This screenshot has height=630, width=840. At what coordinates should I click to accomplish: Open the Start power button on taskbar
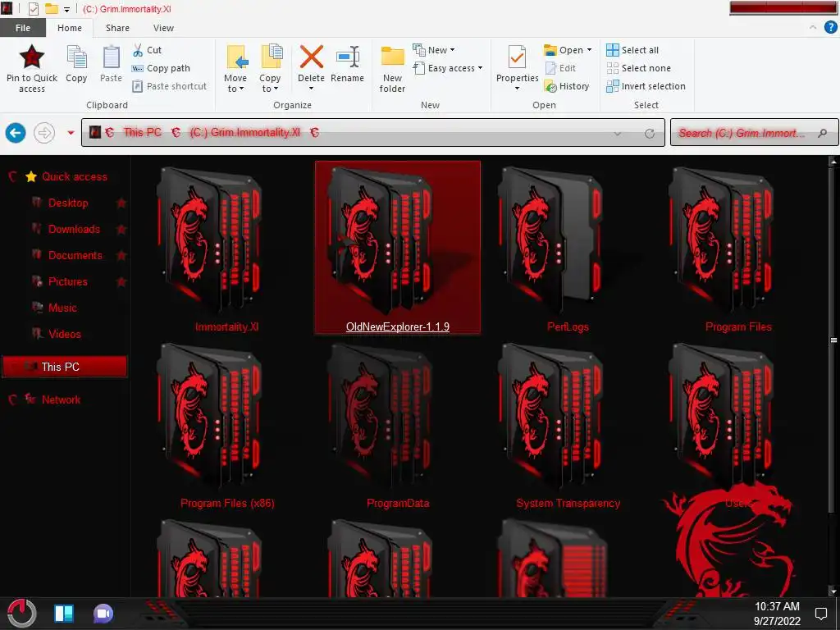tap(21, 614)
